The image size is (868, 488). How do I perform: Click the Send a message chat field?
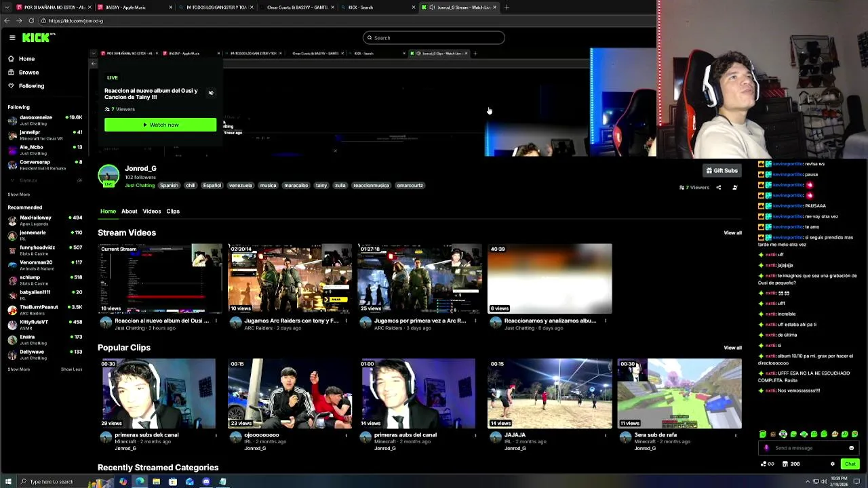pos(807,448)
